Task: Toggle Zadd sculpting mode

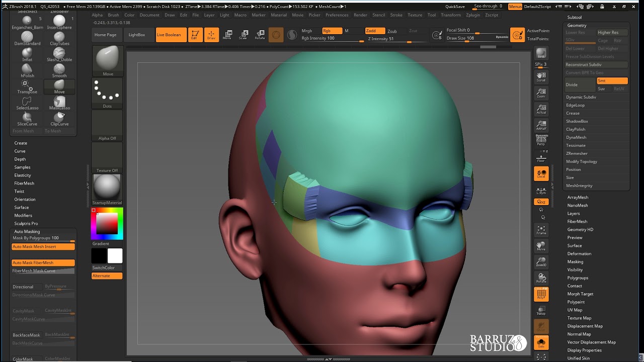Action: coord(375,31)
